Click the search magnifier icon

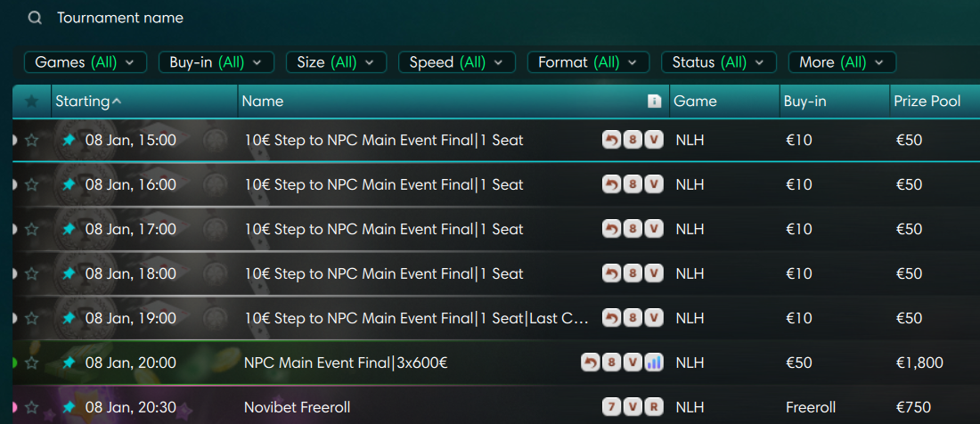(35, 18)
